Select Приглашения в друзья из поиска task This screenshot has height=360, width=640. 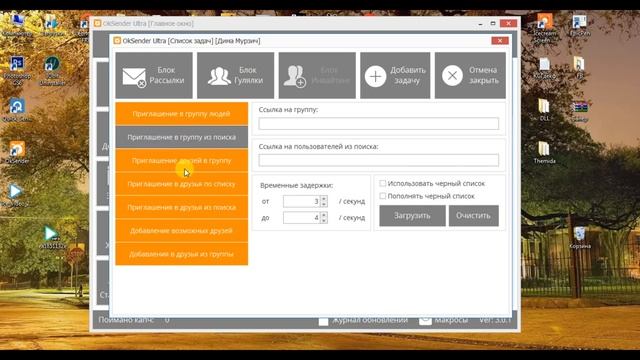(x=182, y=207)
